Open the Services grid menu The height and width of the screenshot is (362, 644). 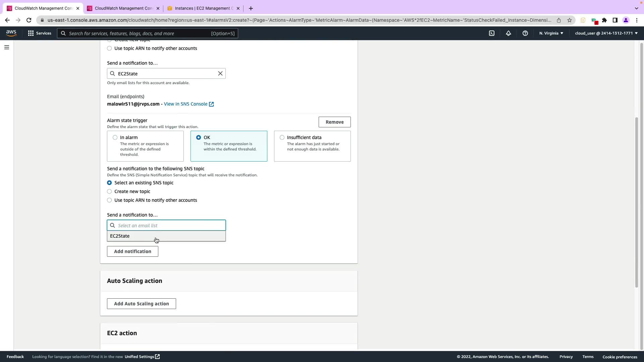click(x=40, y=33)
